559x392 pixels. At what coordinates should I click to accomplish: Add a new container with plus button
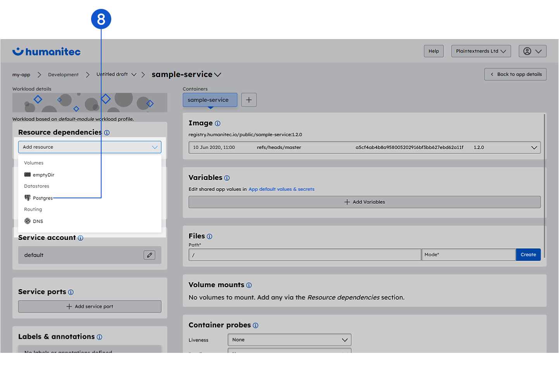pos(249,100)
